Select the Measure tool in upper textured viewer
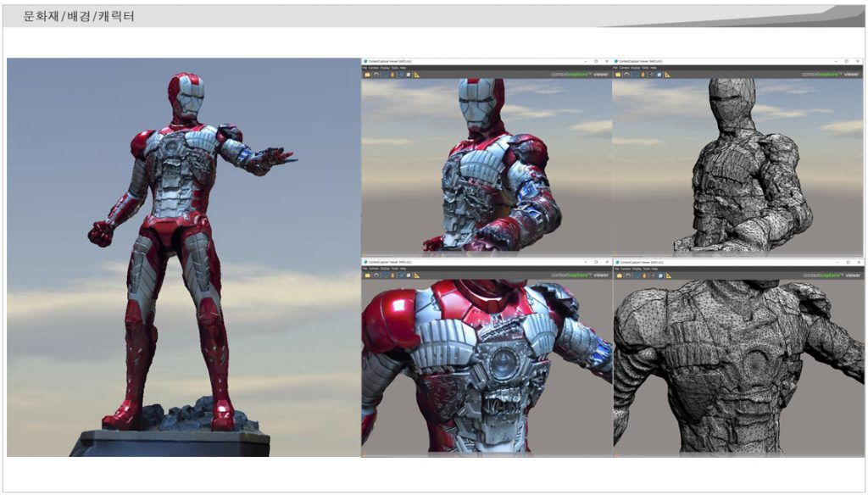Image resolution: width=868 pixels, height=495 pixels. pos(417,75)
